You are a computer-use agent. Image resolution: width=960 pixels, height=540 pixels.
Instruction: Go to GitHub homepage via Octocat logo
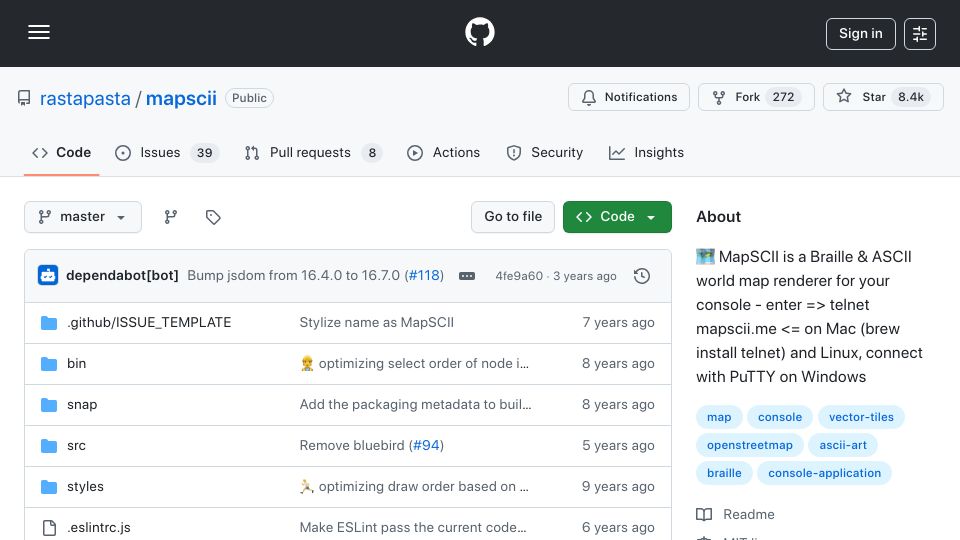[x=479, y=32]
